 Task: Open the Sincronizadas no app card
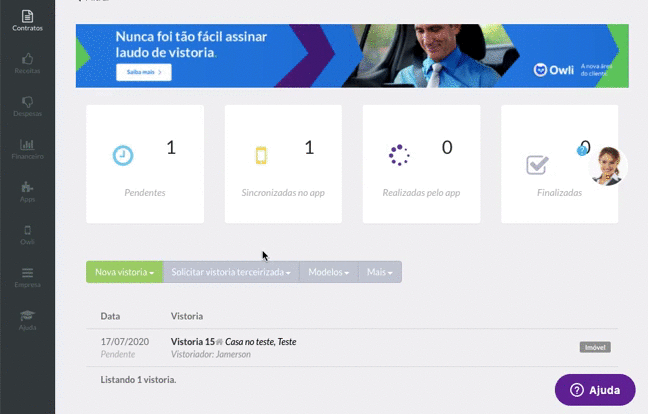coord(283,164)
